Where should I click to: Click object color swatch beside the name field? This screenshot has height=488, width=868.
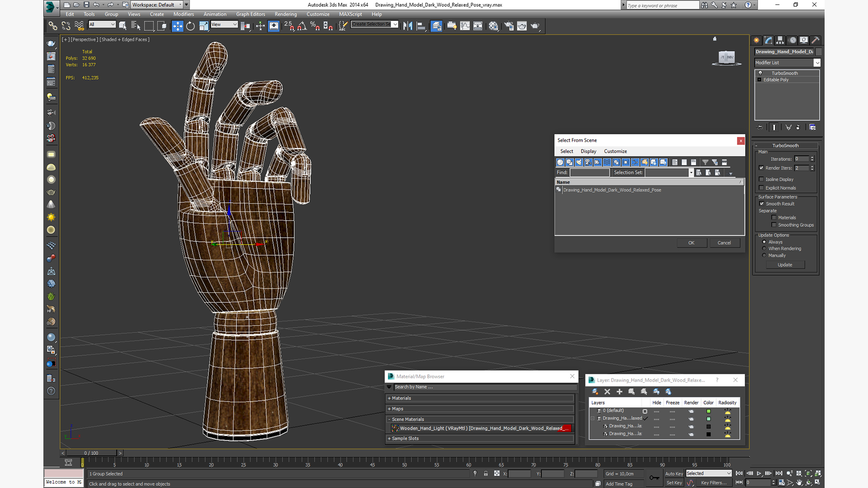point(819,52)
